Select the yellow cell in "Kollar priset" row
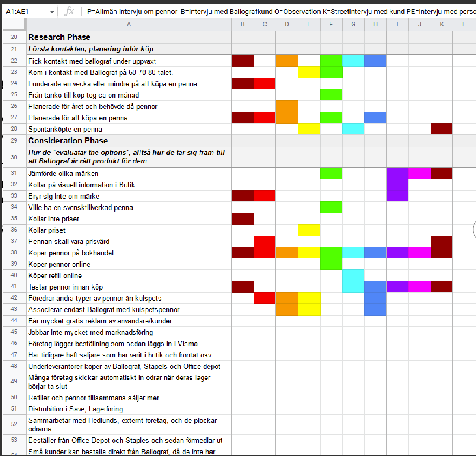The height and width of the screenshot is (456, 476). pyautogui.click(x=309, y=230)
